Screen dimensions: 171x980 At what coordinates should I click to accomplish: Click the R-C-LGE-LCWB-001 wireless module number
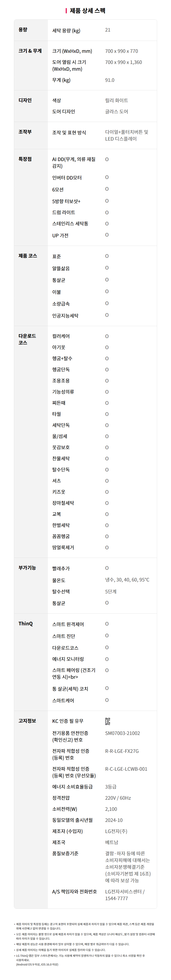[126, 769]
